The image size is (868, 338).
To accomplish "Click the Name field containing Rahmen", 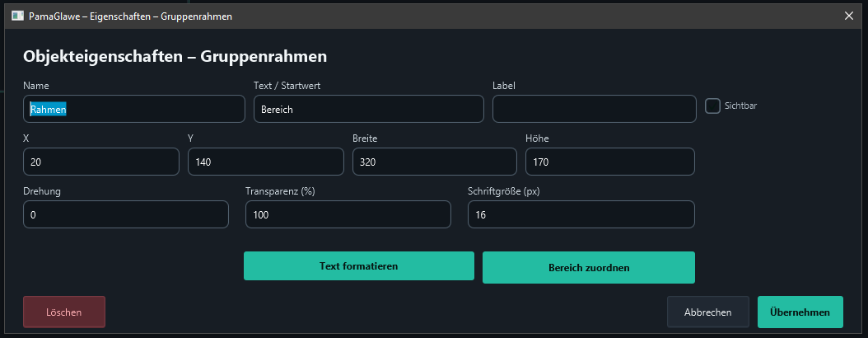I will click(134, 109).
